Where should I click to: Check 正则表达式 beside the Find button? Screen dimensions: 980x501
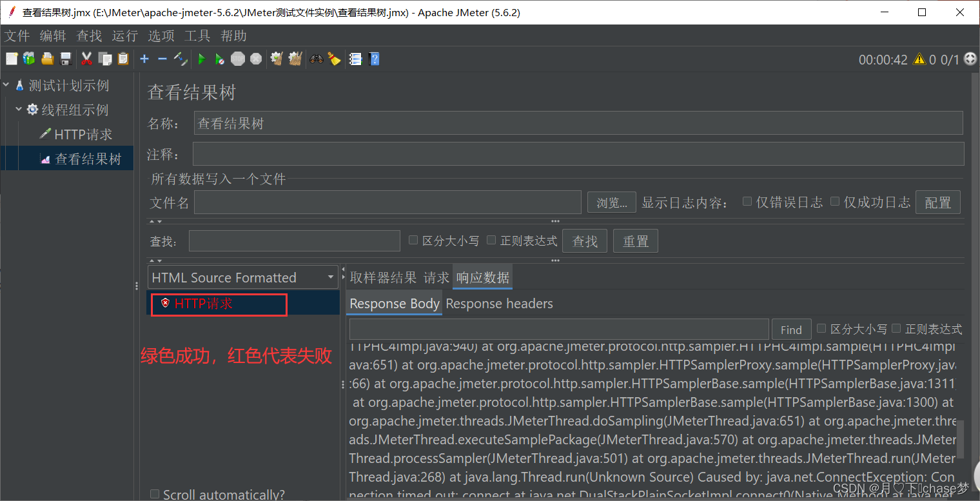coord(896,328)
